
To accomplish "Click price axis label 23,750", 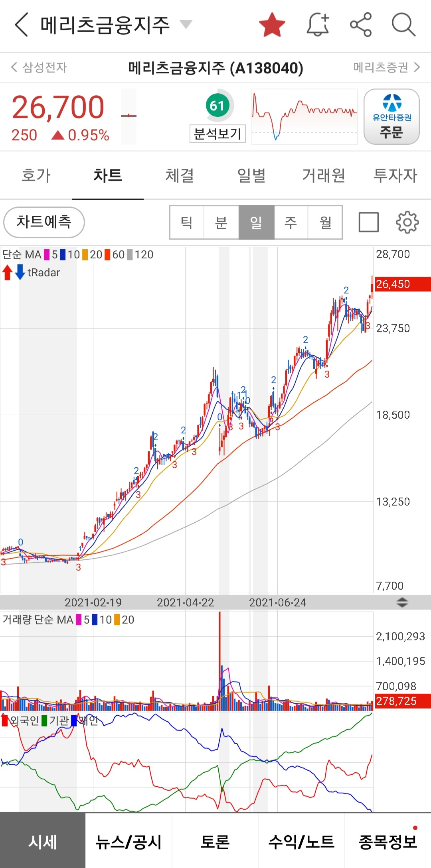I will (393, 329).
